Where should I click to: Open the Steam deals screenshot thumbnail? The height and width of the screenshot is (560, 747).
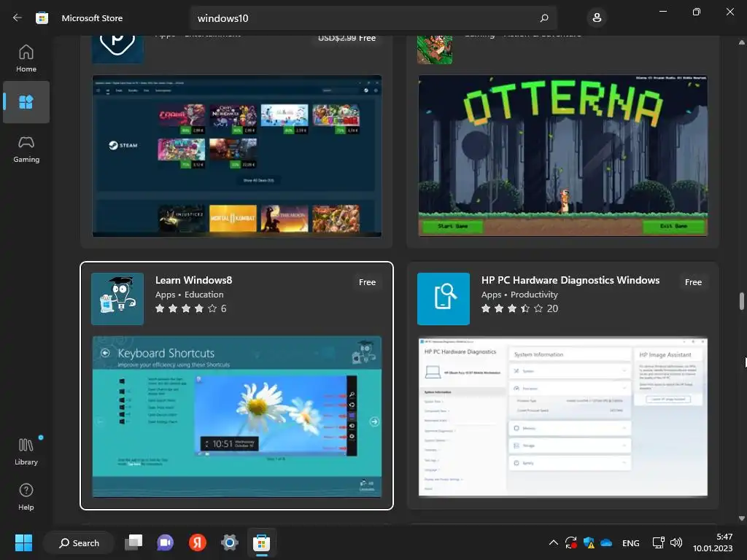pos(237,156)
